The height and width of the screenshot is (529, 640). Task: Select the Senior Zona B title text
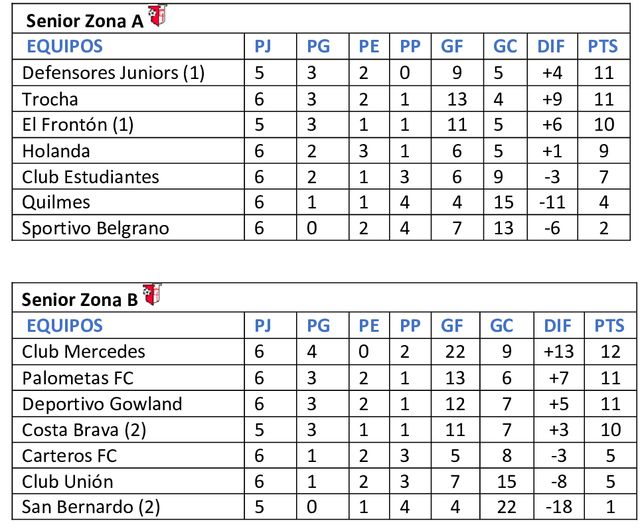82,300
